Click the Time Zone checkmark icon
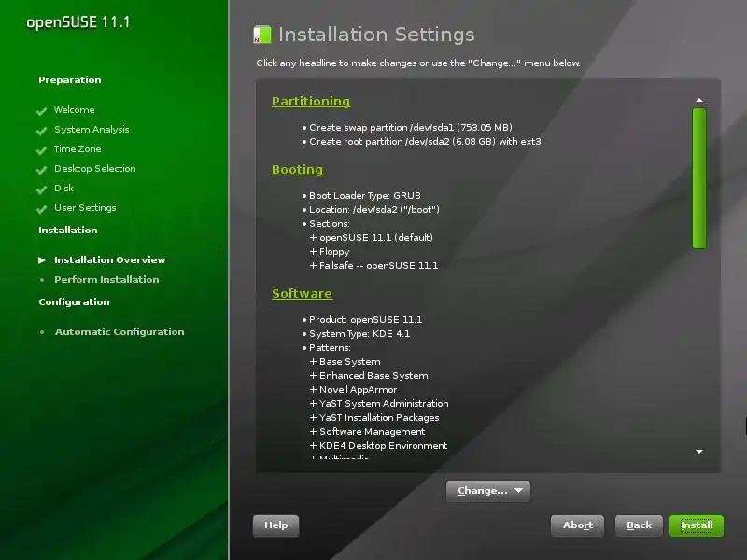The width and height of the screenshot is (747, 560). [x=41, y=150]
